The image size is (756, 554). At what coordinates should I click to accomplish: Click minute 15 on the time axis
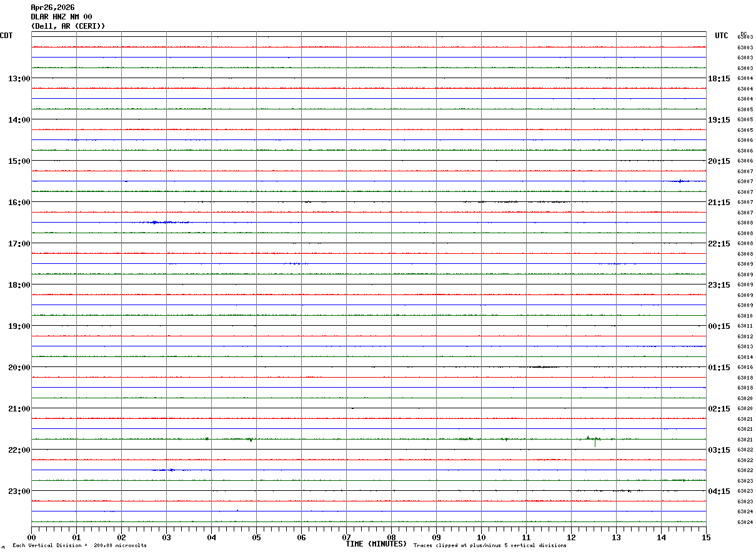(x=706, y=537)
